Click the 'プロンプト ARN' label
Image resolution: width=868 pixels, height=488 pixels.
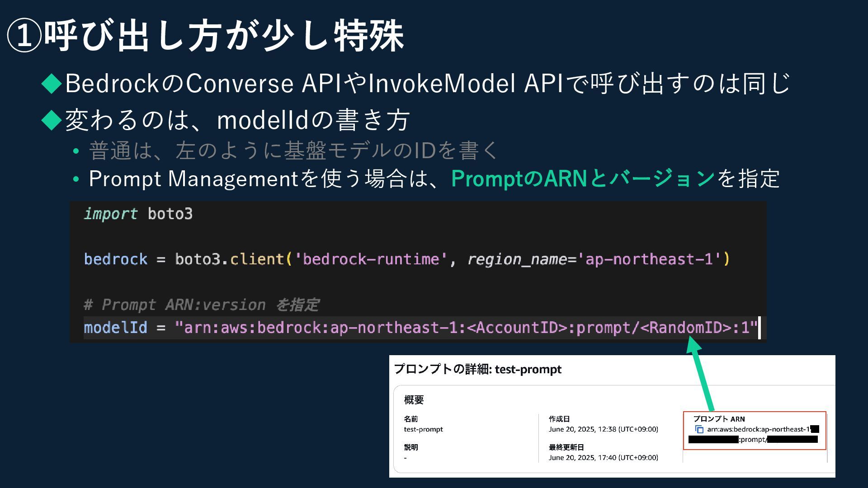pos(719,419)
